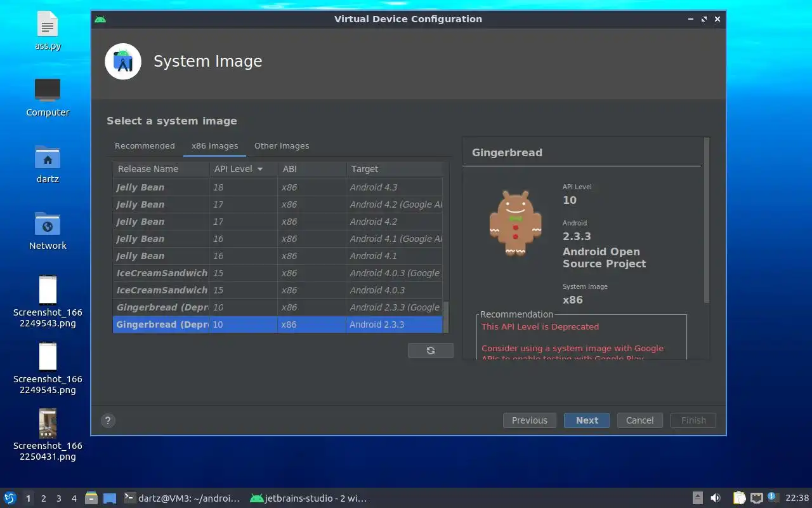Viewport: 812px width, 508px height.
Task: Click the Gingerbread mascot image
Action: [515, 224]
